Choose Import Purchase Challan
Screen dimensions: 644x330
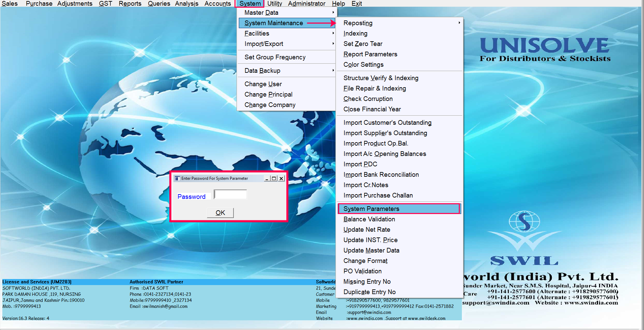[x=399, y=195]
